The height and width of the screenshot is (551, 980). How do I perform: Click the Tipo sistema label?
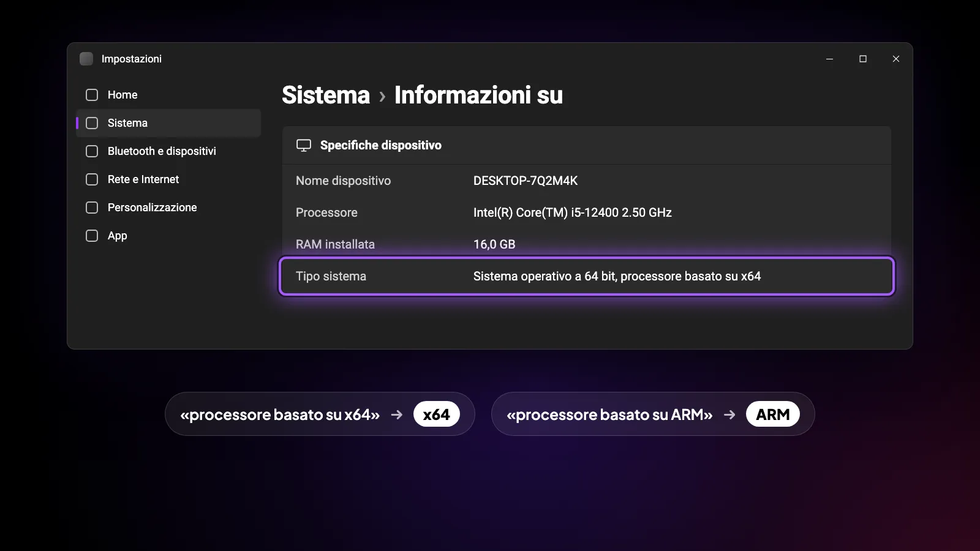[331, 276]
